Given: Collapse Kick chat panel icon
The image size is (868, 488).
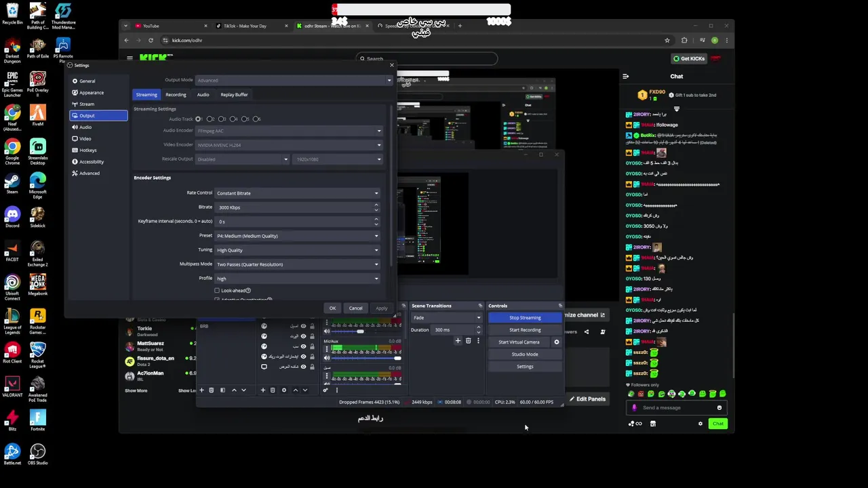Looking at the screenshot, I should coord(625,76).
